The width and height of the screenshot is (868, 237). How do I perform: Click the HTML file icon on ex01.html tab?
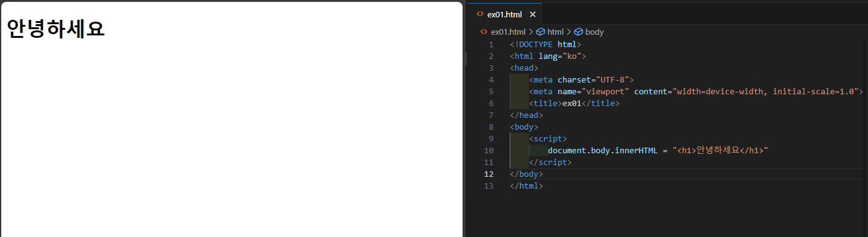click(480, 14)
